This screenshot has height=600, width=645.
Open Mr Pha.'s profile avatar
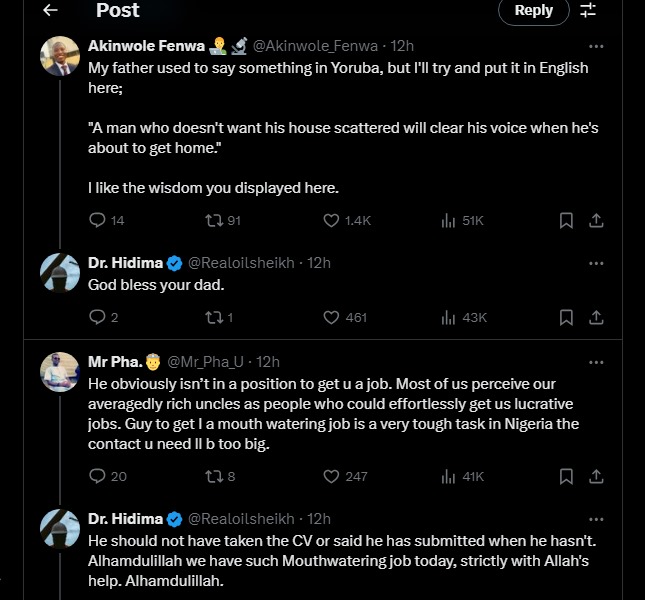[x=59, y=372]
